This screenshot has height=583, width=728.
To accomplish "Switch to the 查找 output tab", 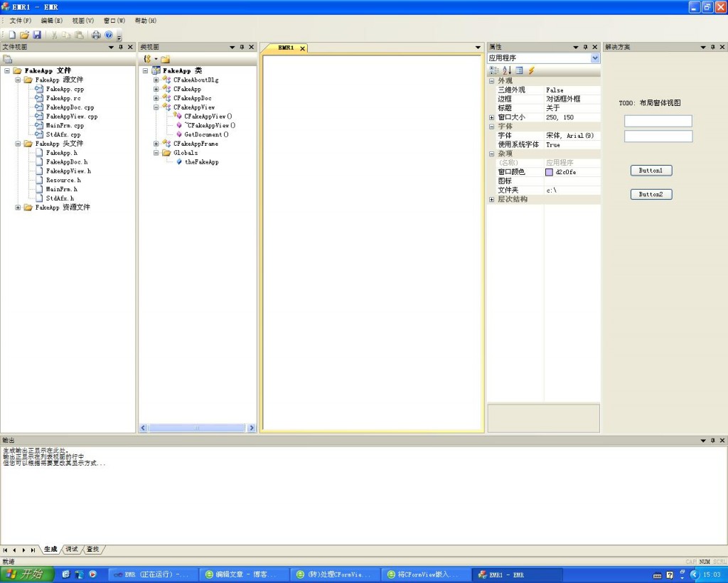I will click(x=93, y=549).
